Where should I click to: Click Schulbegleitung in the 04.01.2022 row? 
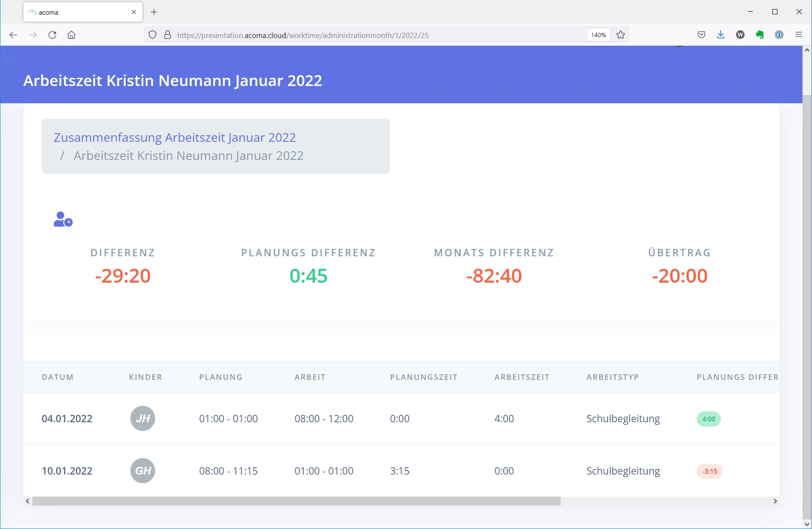[x=623, y=419]
